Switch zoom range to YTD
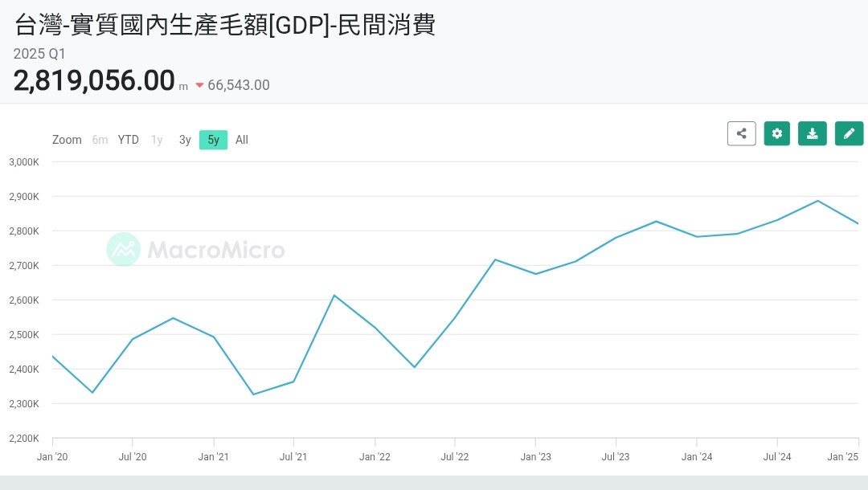Screen dimensions: 868x490 point(129,140)
